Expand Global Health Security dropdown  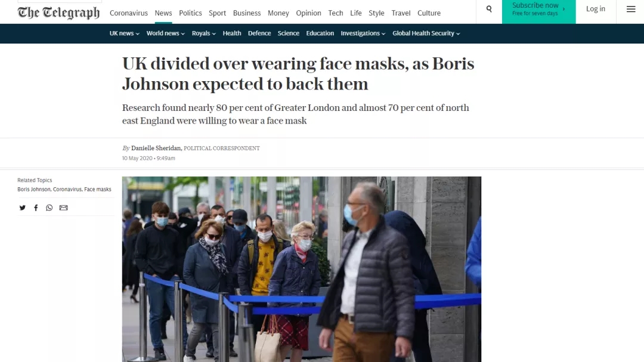(426, 33)
